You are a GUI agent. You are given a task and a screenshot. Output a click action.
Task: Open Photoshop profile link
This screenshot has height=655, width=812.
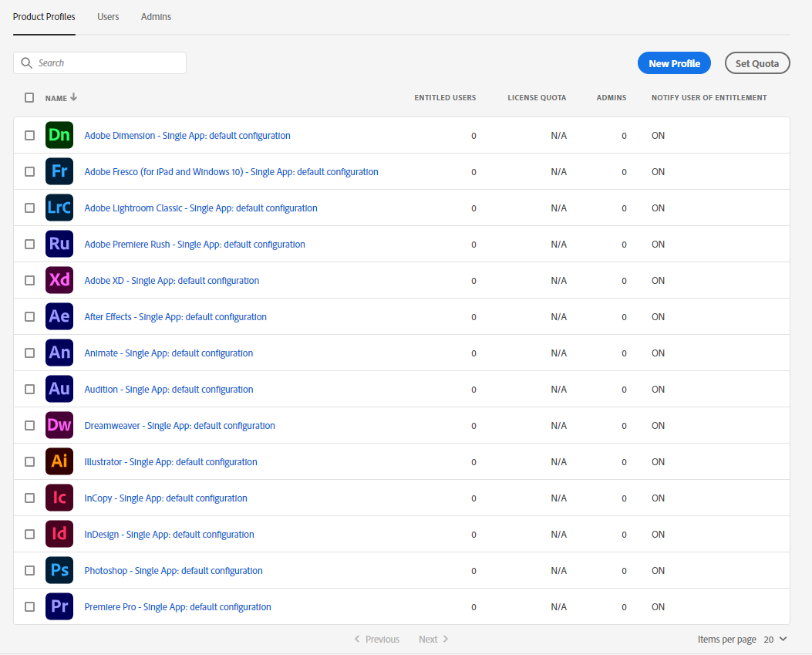pos(174,571)
